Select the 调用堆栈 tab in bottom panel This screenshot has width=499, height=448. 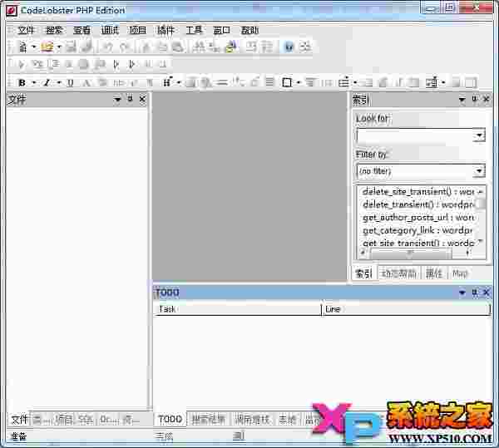coord(252,420)
